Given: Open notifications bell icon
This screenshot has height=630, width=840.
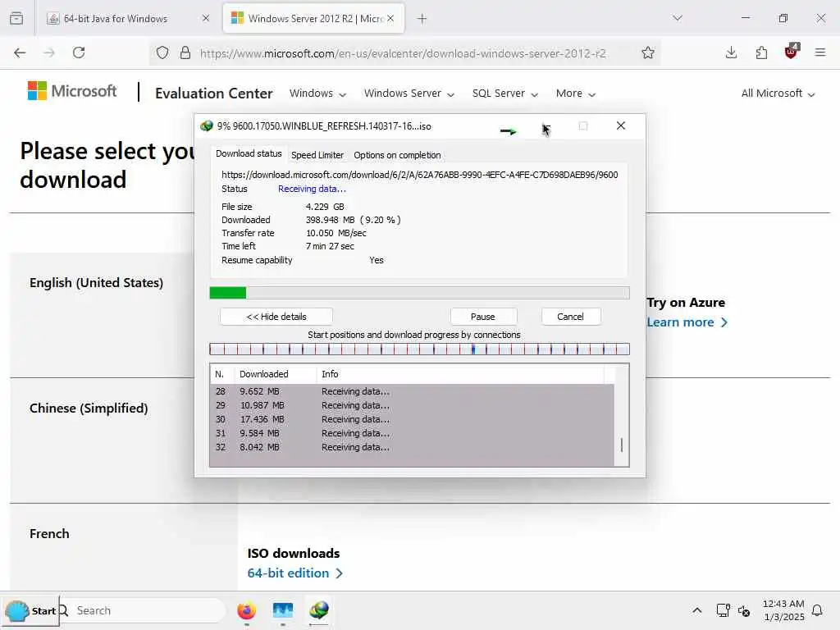Looking at the screenshot, I should [818, 610].
